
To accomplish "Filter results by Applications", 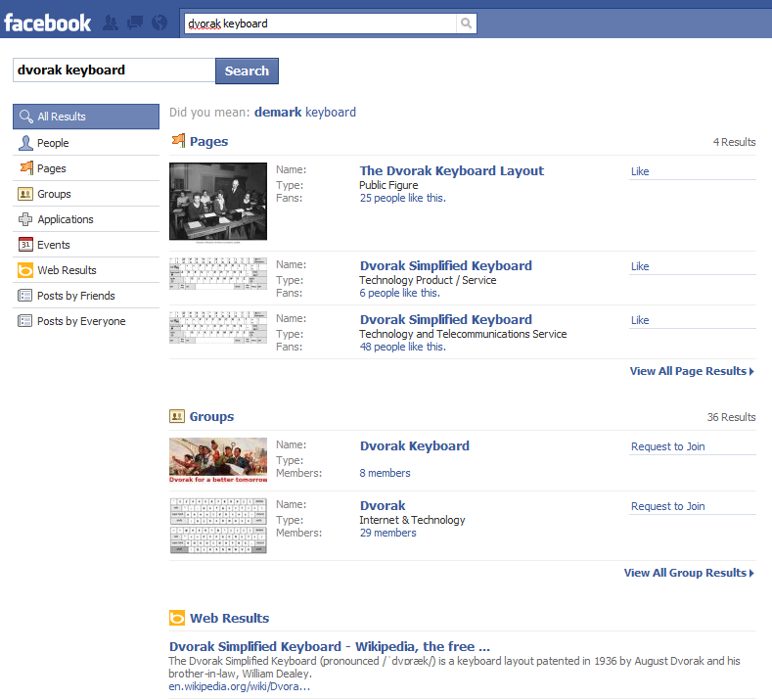I will (86, 219).
